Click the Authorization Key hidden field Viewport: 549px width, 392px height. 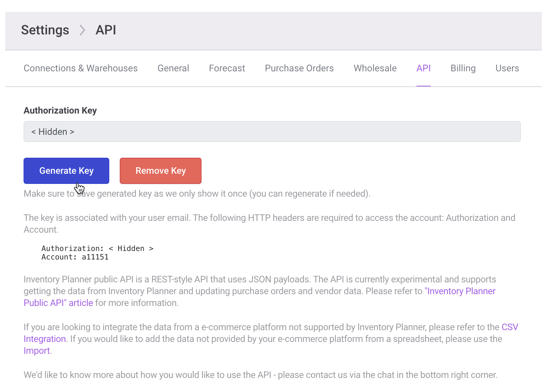pyautogui.click(x=272, y=132)
